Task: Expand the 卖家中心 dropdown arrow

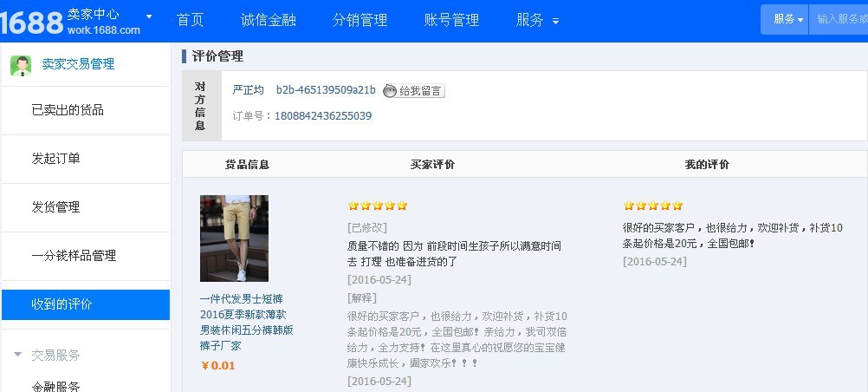Action: 149,16
